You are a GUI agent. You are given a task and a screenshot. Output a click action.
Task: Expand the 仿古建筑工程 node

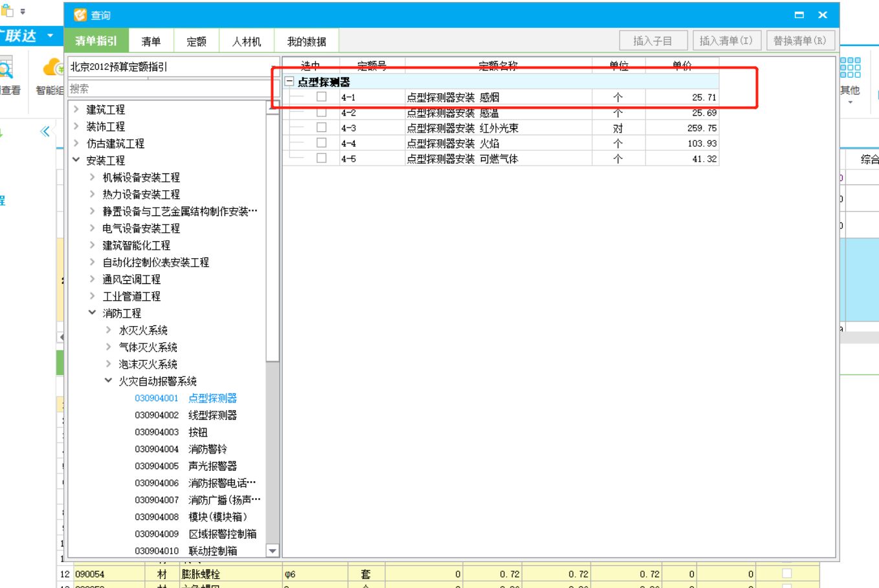76,143
